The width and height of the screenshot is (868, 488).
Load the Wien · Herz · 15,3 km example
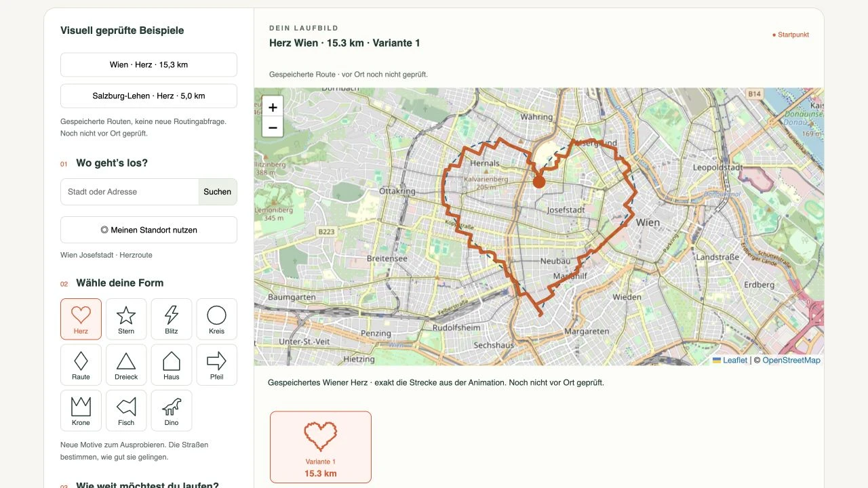click(149, 64)
